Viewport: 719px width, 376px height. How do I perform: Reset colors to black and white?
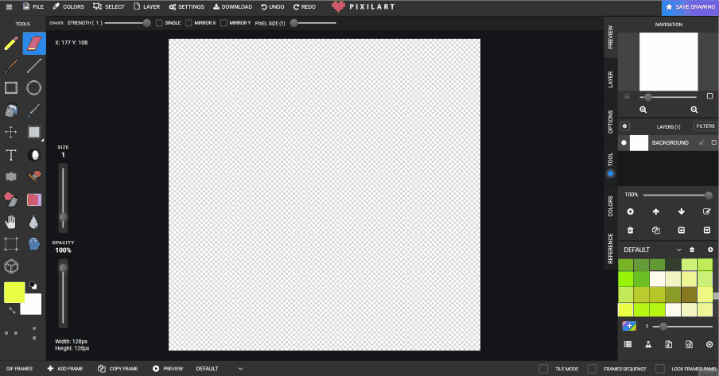coord(33,286)
